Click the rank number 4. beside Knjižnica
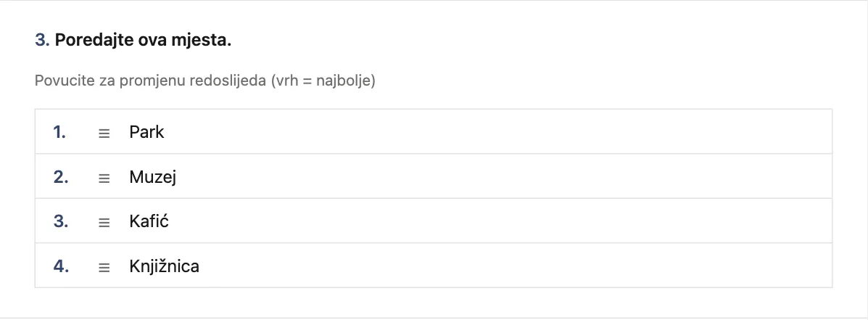 click(61, 266)
